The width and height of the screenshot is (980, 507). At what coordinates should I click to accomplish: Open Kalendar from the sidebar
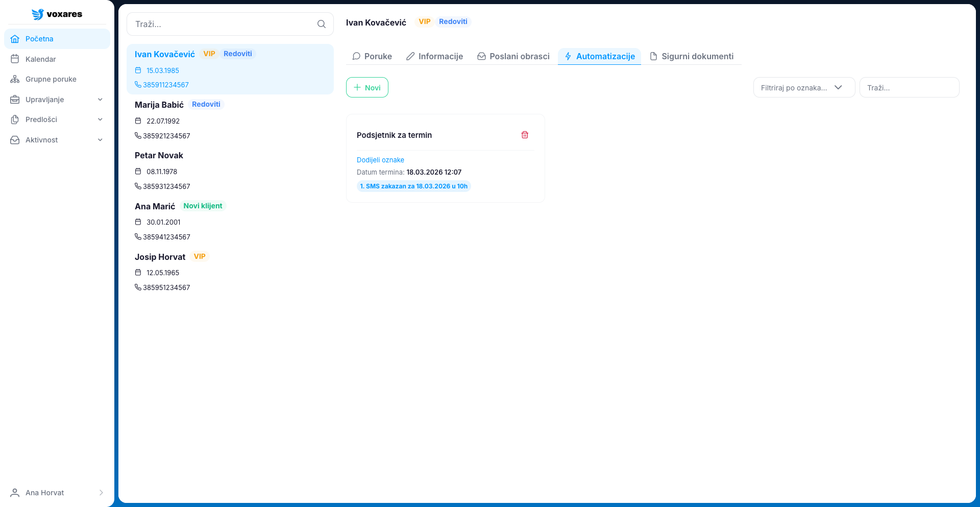[41, 59]
